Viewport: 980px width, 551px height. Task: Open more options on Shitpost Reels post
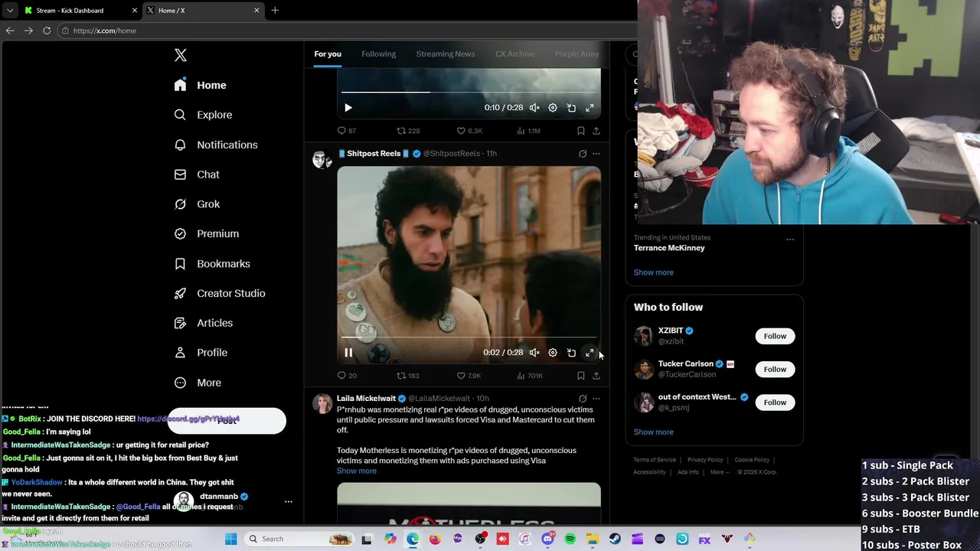tap(596, 154)
